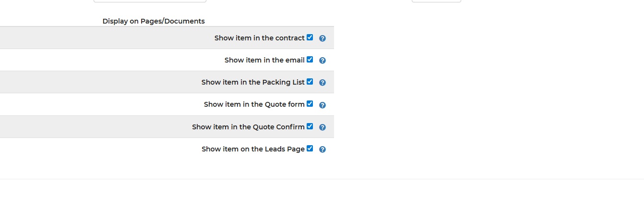Toggle the Quote Confirm display checkbox
Screen dimensions: 644x200
pyautogui.click(x=310, y=126)
